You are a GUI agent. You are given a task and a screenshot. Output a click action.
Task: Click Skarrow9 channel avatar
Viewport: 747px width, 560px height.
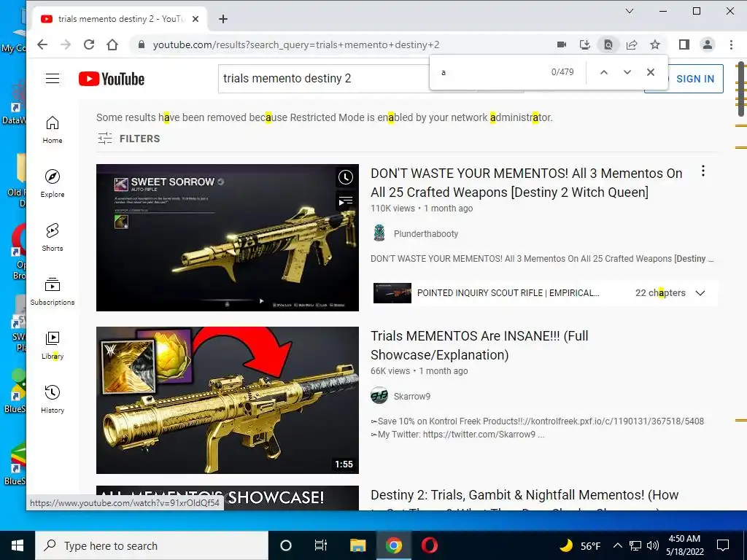pos(379,396)
